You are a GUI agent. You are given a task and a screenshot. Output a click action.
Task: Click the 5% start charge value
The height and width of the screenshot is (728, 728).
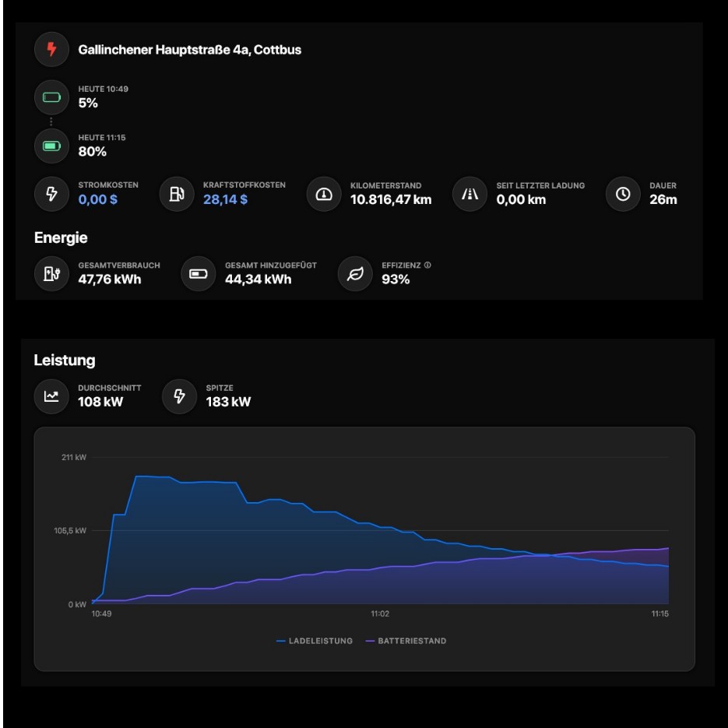click(x=88, y=103)
